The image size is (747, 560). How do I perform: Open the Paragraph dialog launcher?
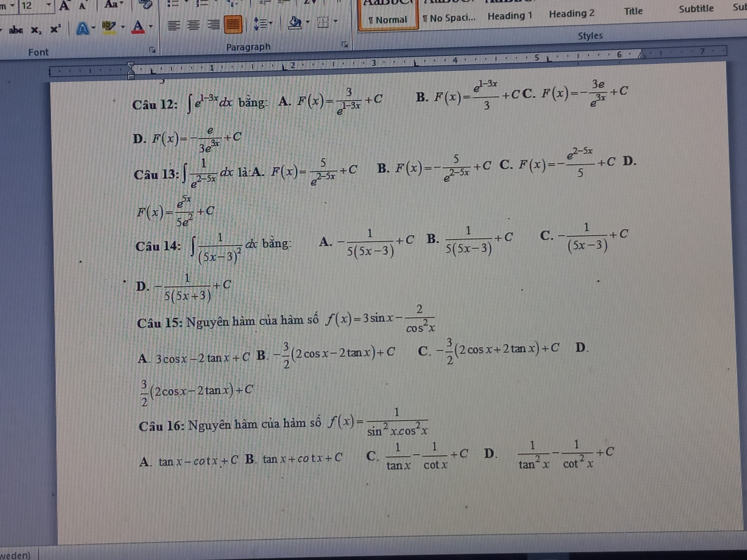coord(344,45)
